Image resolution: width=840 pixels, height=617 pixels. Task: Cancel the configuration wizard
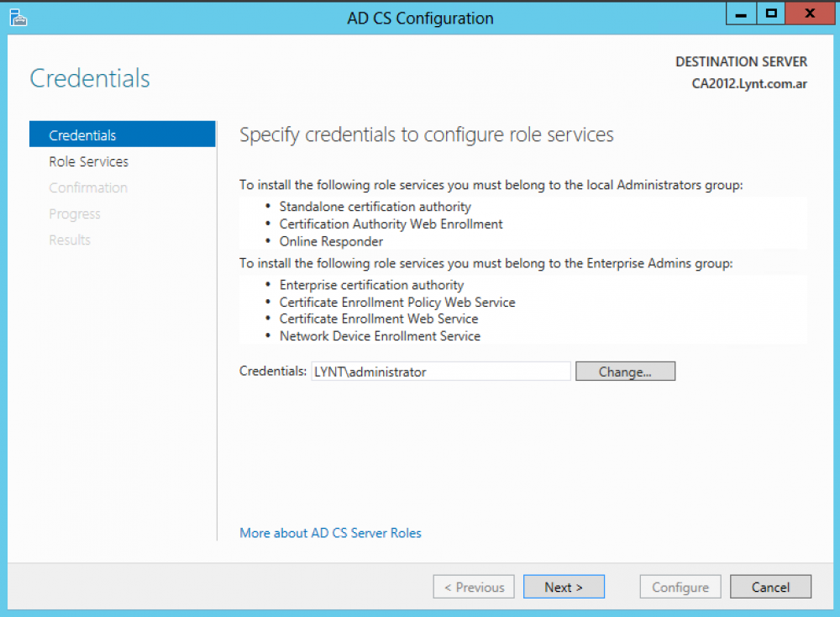pos(770,588)
